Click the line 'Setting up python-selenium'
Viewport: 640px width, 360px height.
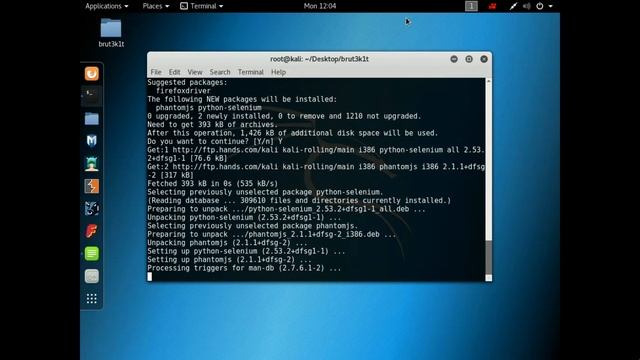tap(246, 251)
